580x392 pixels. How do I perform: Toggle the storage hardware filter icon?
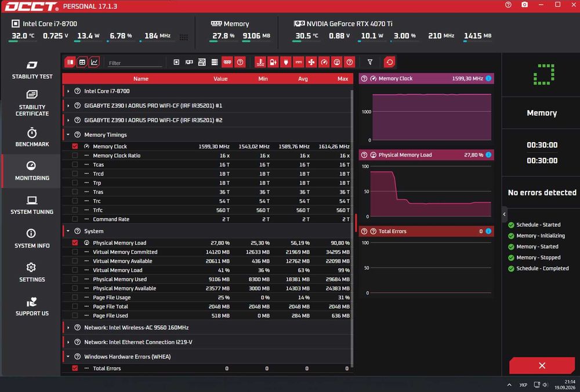215,62
